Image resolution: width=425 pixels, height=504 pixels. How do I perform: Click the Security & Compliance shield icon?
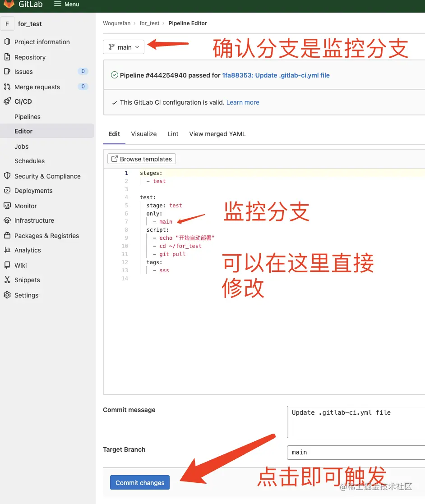pyautogui.click(x=7, y=176)
